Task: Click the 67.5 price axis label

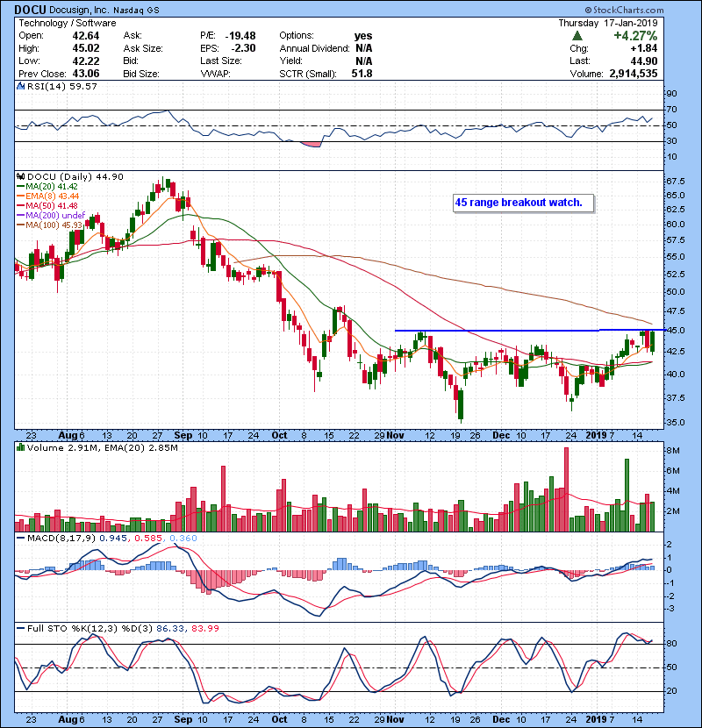Action: (x=676, y=181)
